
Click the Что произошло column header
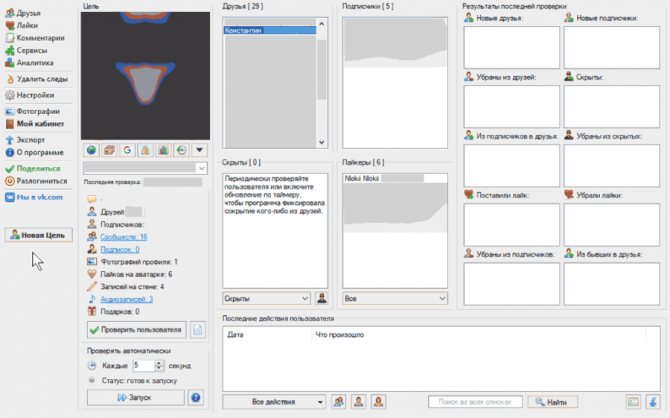coord(340,335)
